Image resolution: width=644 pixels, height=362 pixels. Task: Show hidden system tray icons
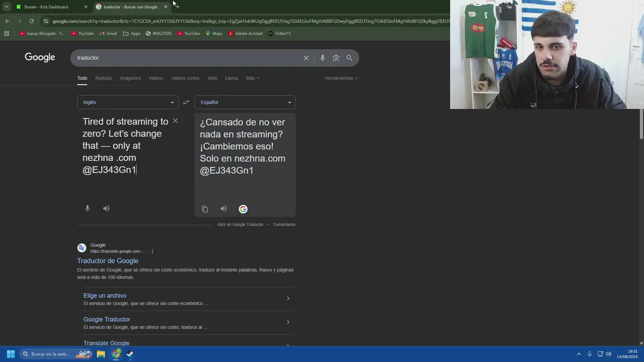(x=579, y=354)
